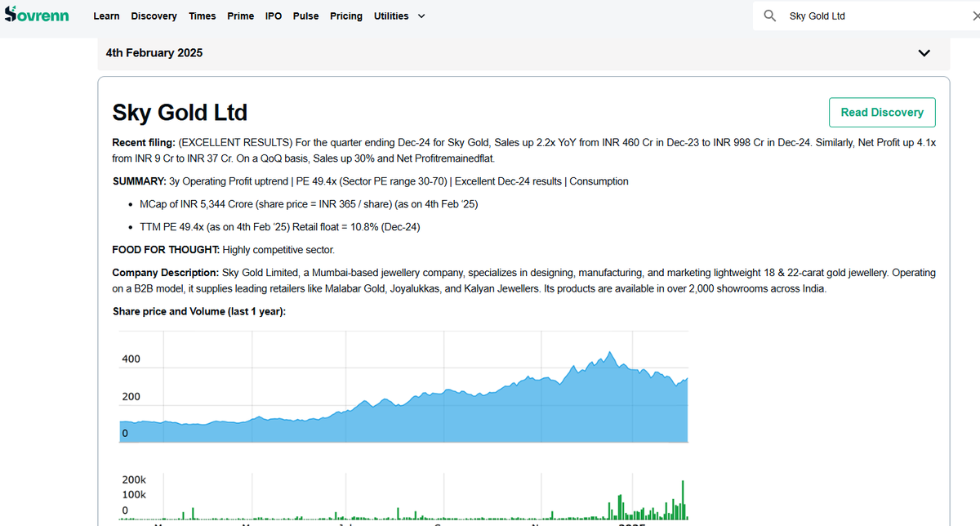Click the Share price and Volume heading
This screenshot has width=980, height=526.
point(198,312)
